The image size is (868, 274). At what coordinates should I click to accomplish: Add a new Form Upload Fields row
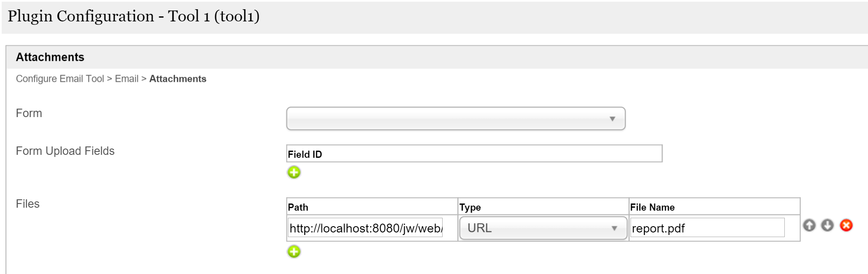pos(294,172)
